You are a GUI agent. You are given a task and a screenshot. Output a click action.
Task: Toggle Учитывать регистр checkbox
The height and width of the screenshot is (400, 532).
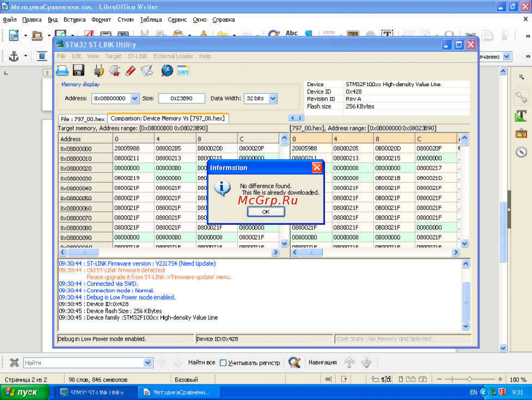[223, 362]
